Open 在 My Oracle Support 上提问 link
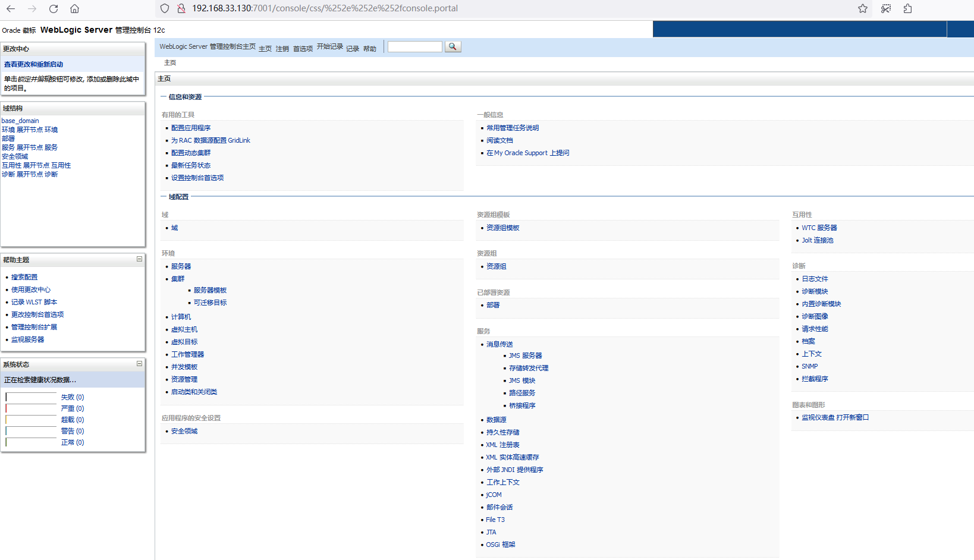974x560 pixels. coord(528,153)
